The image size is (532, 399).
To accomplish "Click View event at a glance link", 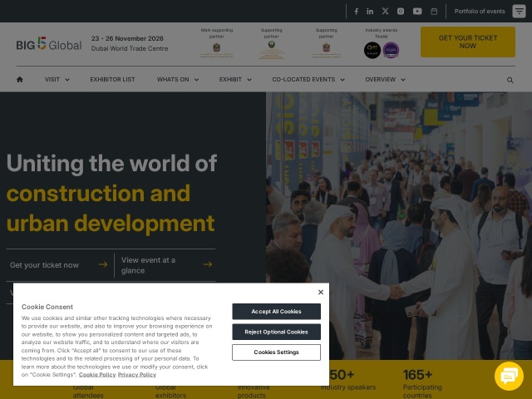I will point(148,265).
